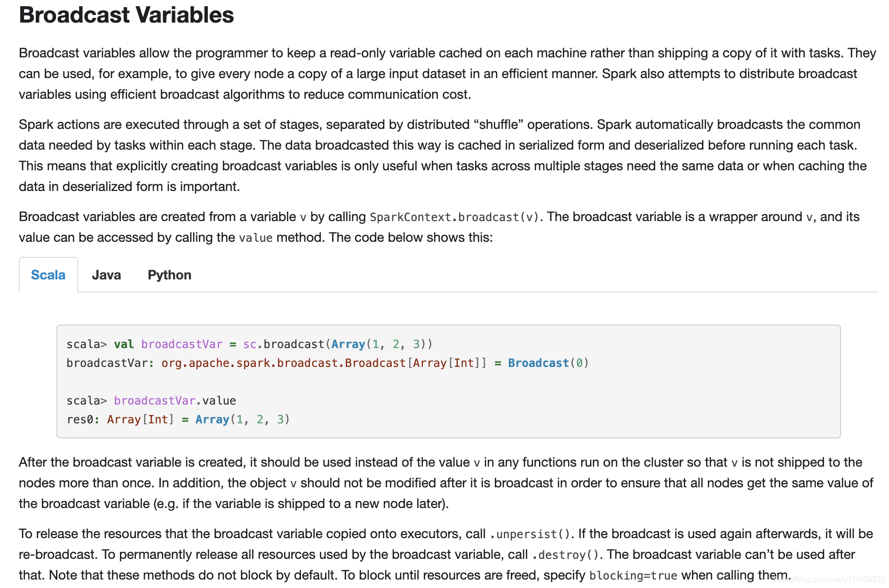Click the SparkContext.broadcast(v) inline code

pos(454,217)
